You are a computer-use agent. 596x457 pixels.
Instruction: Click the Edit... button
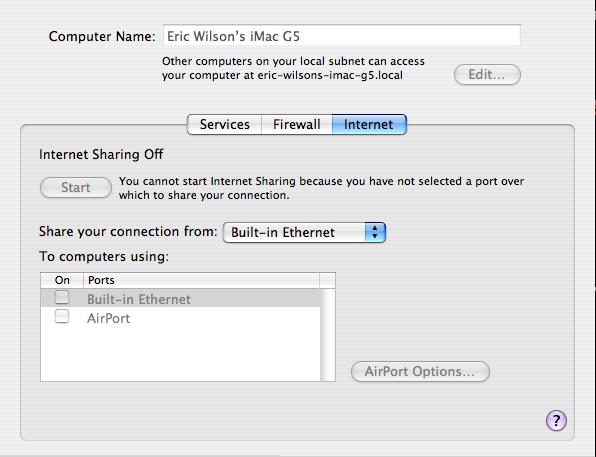point(487,75)
